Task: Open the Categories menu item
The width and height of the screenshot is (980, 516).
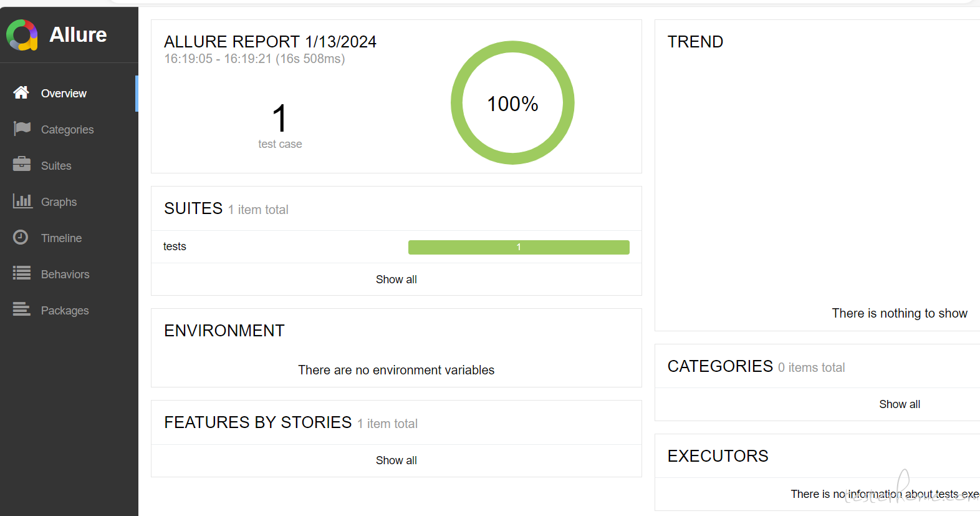Action: coord(69,130)
